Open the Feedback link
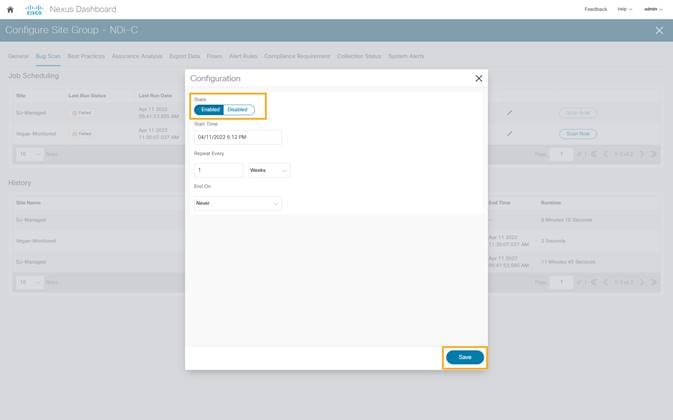 (x=596, y=9)
